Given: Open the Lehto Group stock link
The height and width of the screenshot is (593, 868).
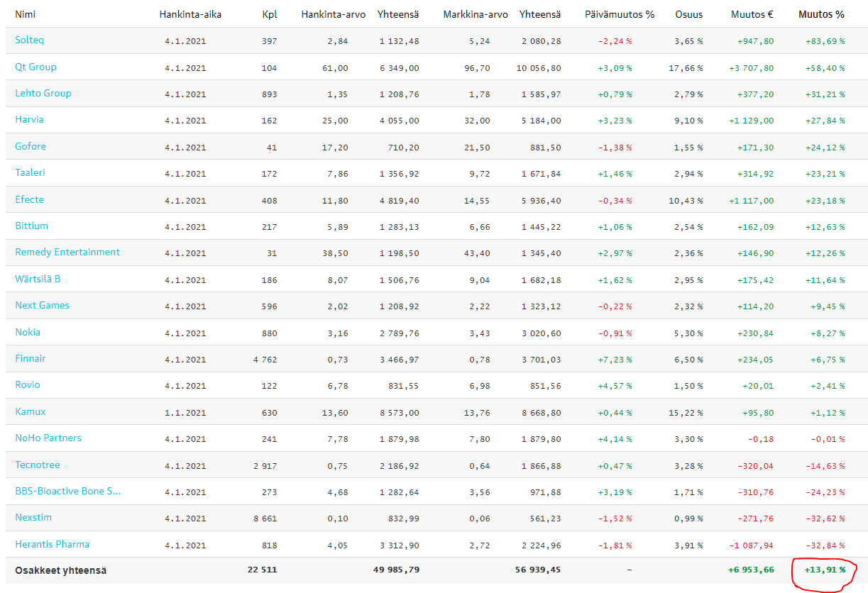Looking at the screenshot, I should point(43,93).
